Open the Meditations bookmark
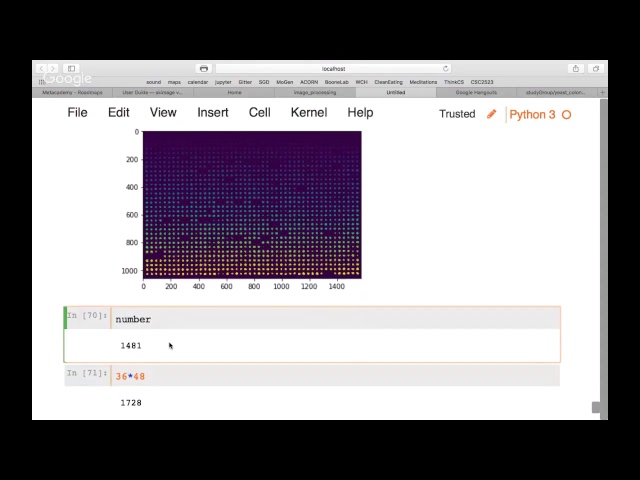This screenshot has width=640, height=480. (x=423, y=82)
